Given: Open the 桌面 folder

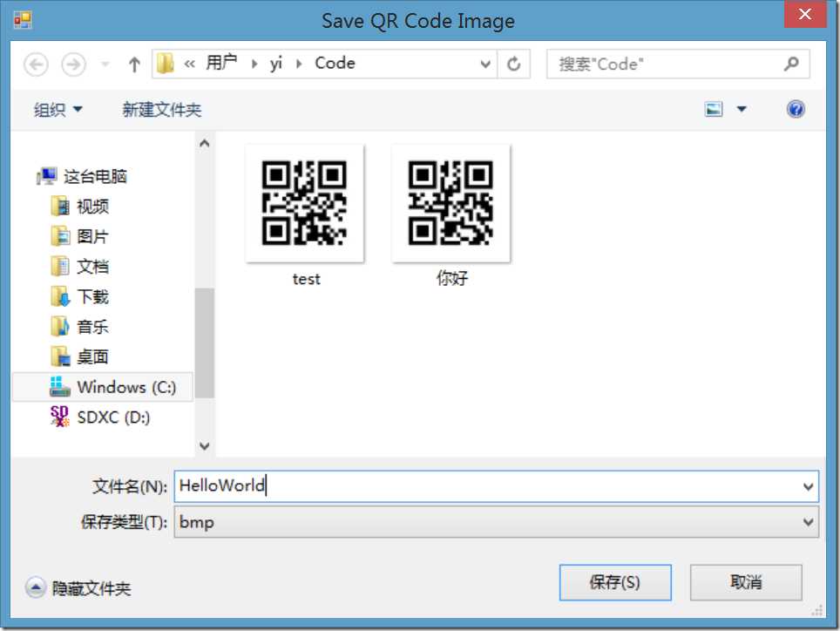Looking at the screenshot, I should (x=92, y=356).
